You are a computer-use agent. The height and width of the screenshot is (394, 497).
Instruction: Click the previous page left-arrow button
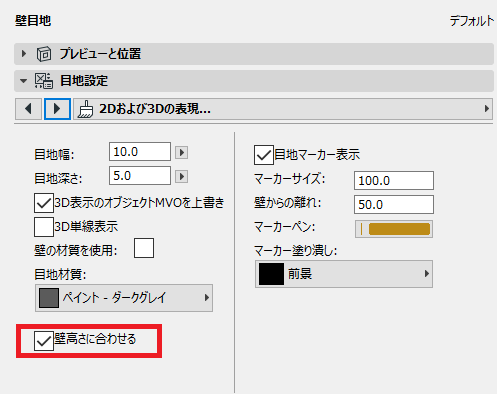click(x=28, y=109)
